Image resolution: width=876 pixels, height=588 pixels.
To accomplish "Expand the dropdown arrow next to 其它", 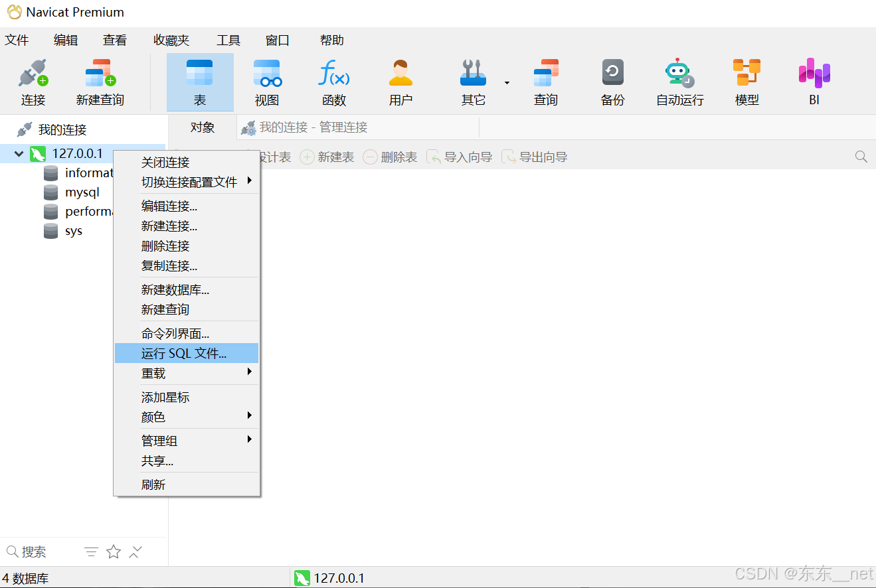I will pyautogui.click(x=507, y=83).
